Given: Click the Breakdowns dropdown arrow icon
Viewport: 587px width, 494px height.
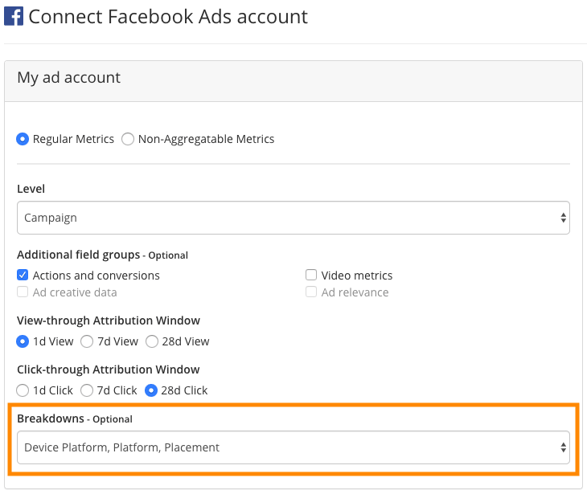Looking at the screenshot, I should click(563, 447).
